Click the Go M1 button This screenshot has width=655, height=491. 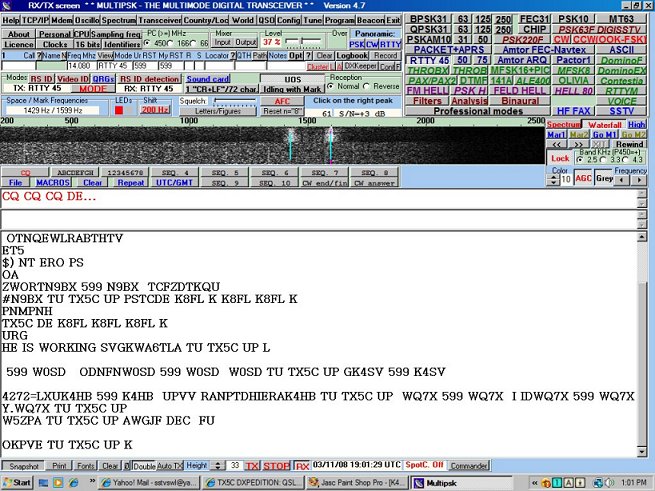coord(604,135)
